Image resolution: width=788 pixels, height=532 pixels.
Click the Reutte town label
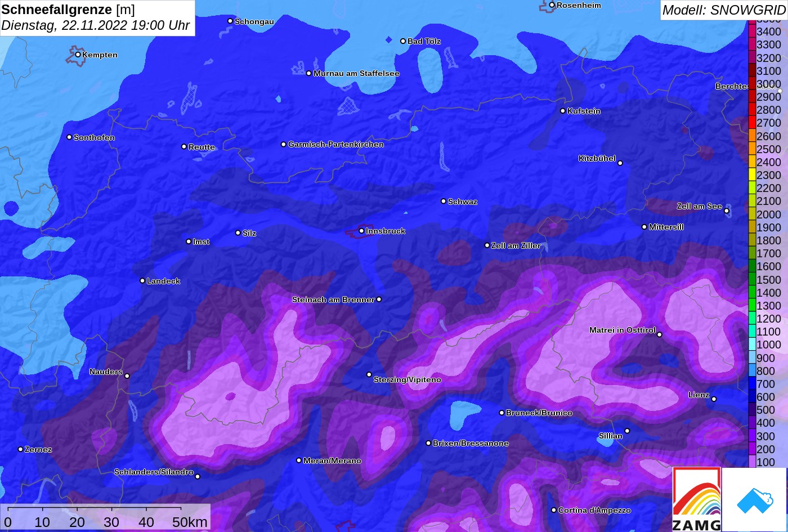[202, 147]
